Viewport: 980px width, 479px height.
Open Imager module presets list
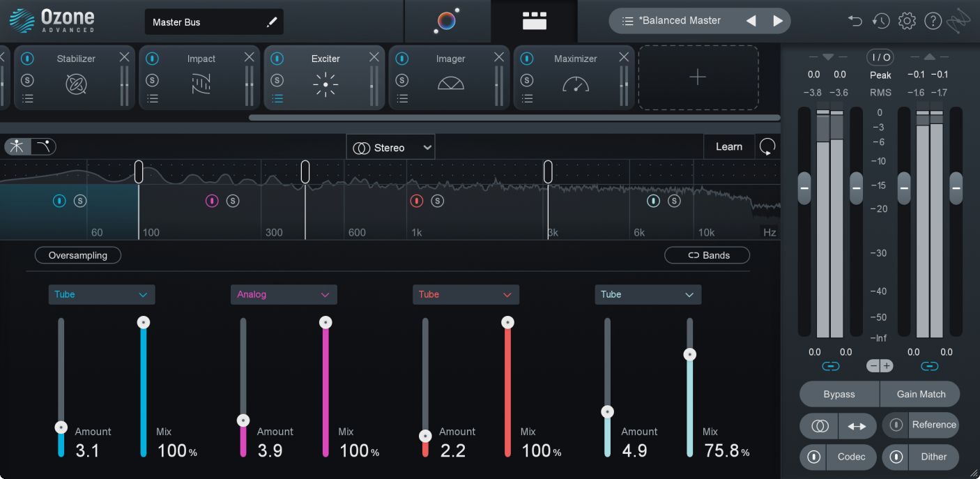coord(402,98)
